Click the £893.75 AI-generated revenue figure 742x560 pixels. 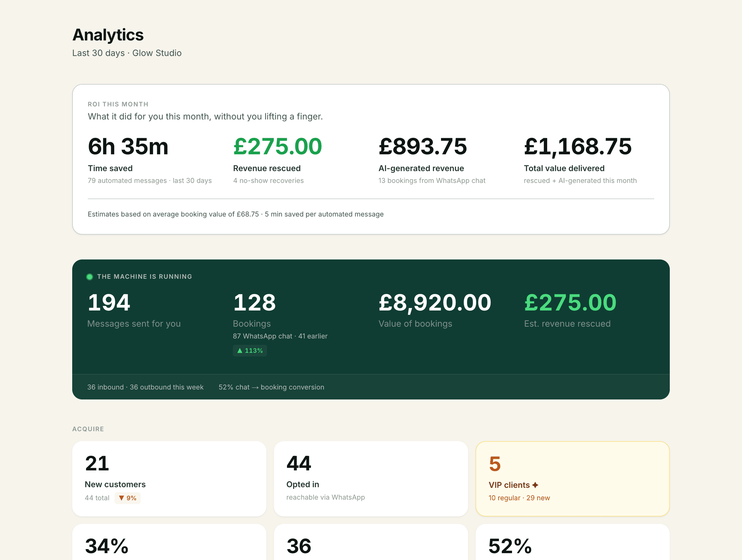click(x=423, y=147)
